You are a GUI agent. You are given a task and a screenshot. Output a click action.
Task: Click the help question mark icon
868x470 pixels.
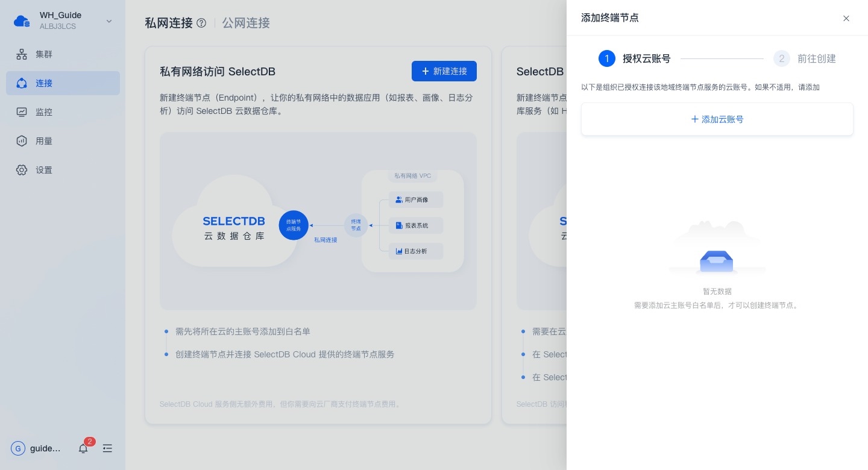click(201, 23)
